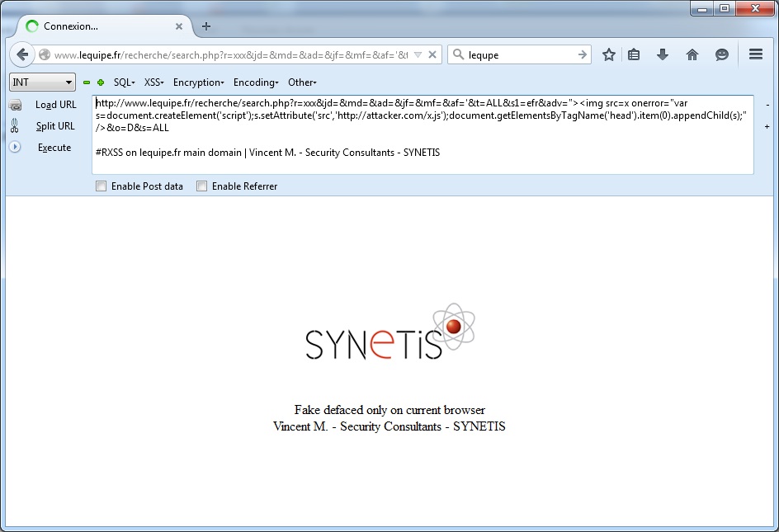
Task: Click '#RXSS on lequipe.fr main domain' line
Action: pos(267,153)
